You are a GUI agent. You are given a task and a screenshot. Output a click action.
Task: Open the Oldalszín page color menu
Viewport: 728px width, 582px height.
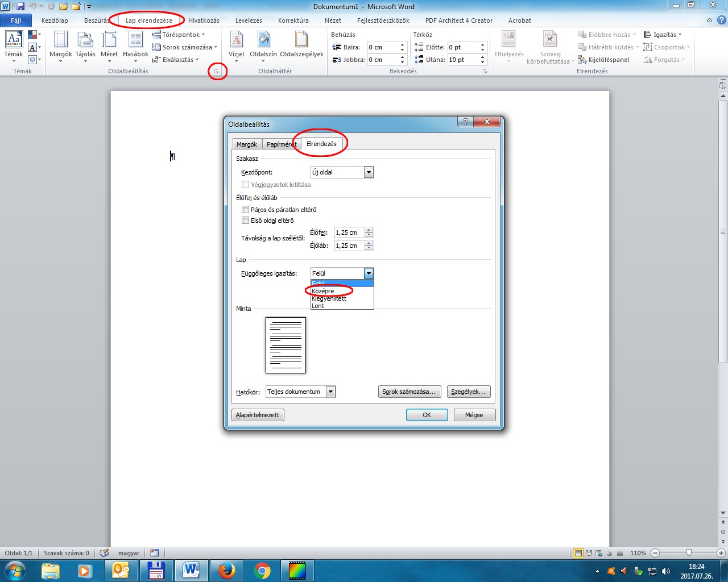(263, 46)
